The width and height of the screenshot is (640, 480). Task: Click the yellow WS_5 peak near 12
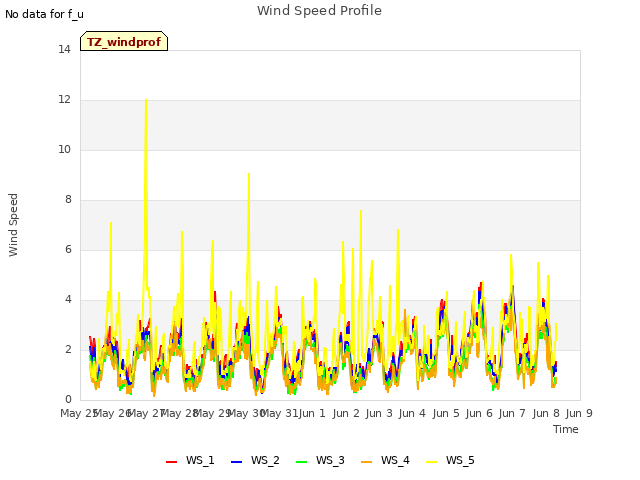click(146, 101)
